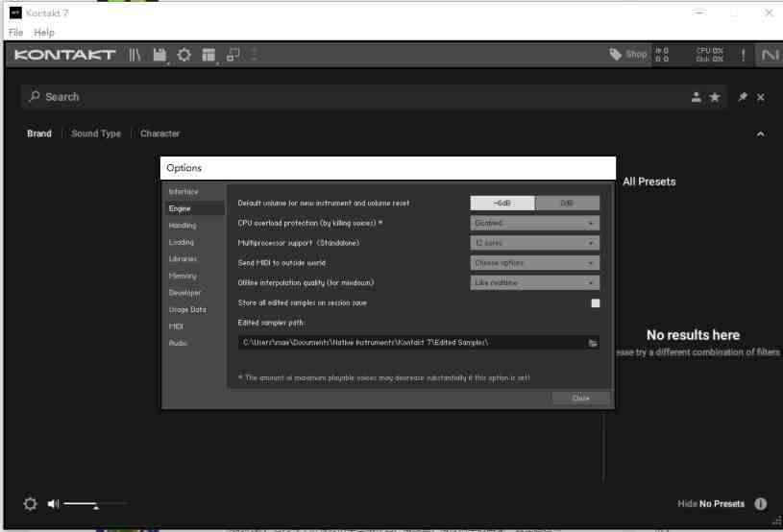Viewport: 783px width, 532px height.
Task: Click the info icon at bottom right
Action: tap(760, 504)
